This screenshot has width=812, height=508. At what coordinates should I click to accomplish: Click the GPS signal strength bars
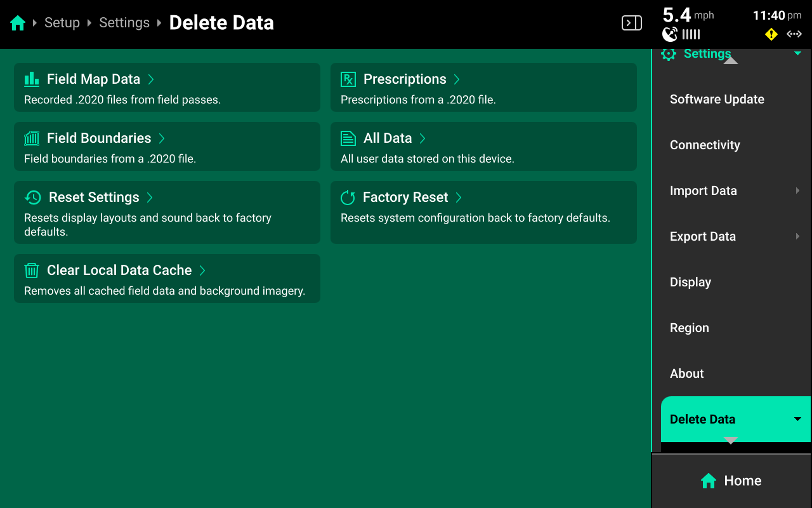pyautogui.click(x=691, y=34)
